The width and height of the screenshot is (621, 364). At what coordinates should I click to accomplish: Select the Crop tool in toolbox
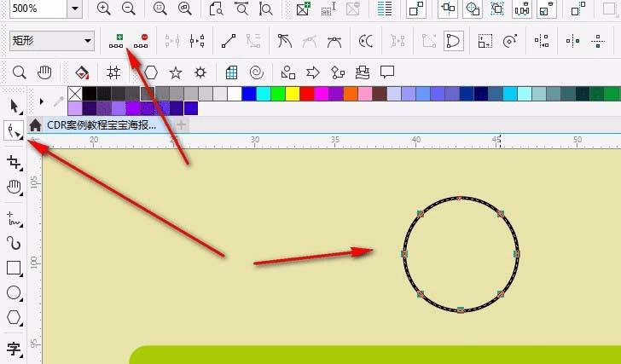[x=15, y=162]
